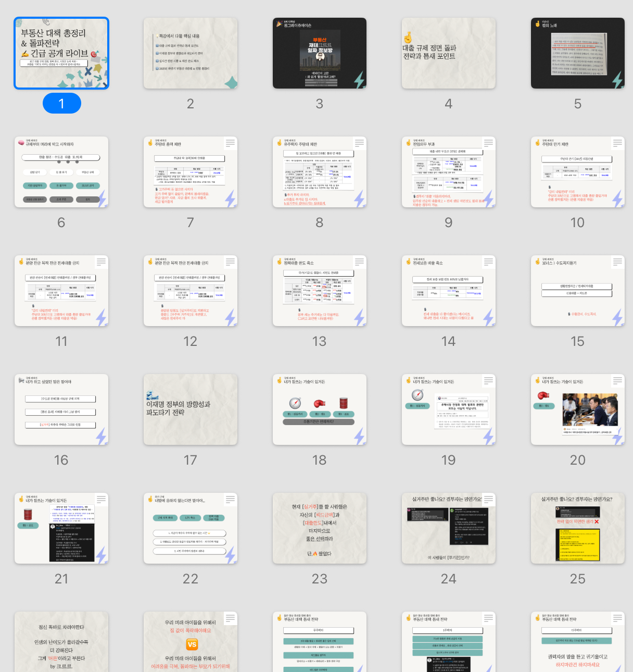Click the notes icon on slide 9
This screenshot has width=633, height=672.
(x=488, y=143)
